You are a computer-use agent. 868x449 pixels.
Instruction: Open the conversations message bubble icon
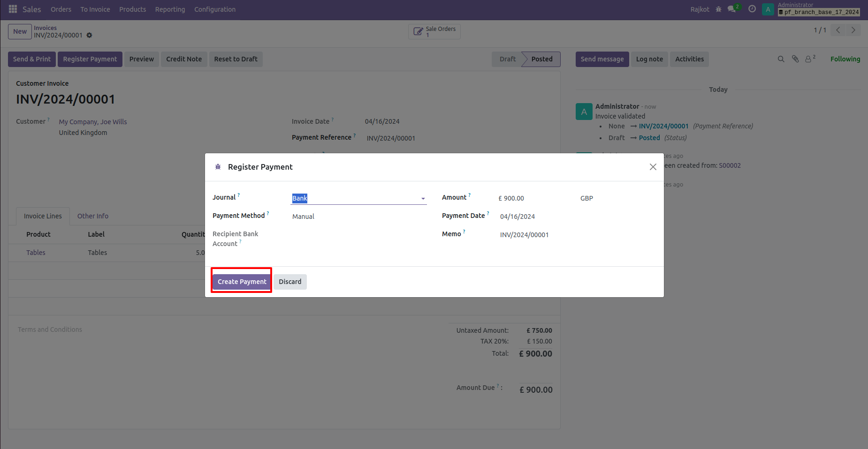coord(732,9)
